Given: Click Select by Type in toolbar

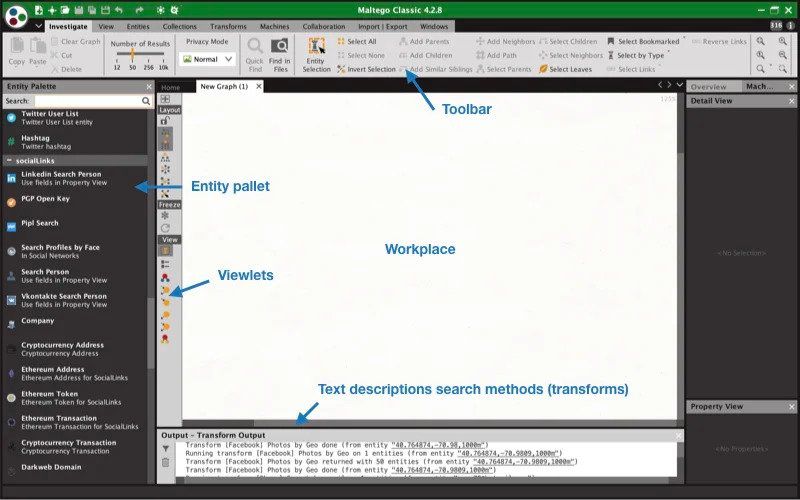Looking at the screenshot, I should tap(636, 55).
